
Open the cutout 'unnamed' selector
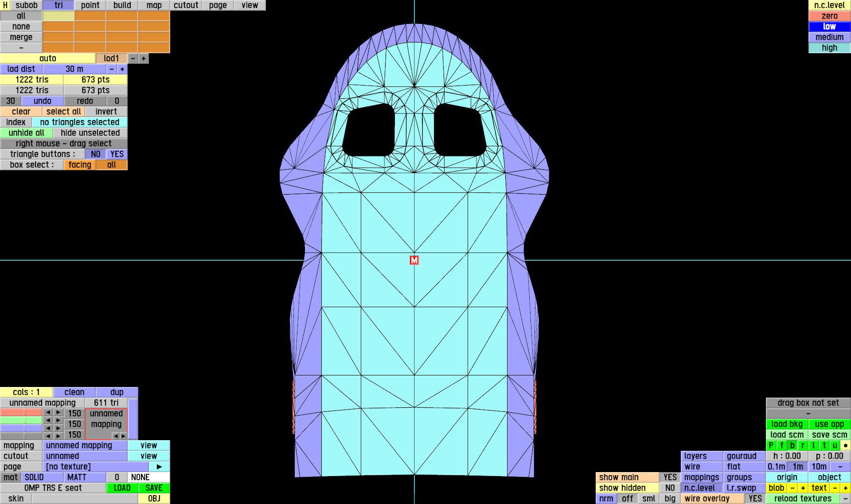85,456
